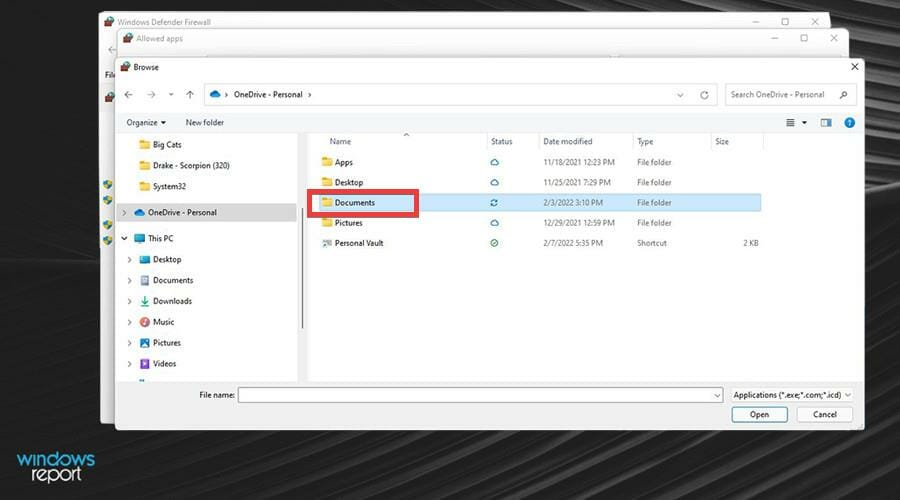Select This PC in navigation pane

[154, 238]
